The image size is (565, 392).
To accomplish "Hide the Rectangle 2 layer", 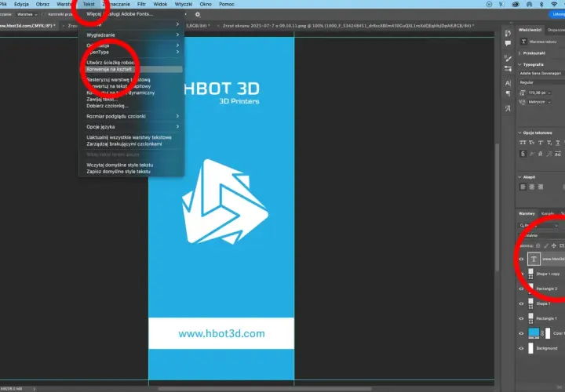I will click(x=521, y=289).
